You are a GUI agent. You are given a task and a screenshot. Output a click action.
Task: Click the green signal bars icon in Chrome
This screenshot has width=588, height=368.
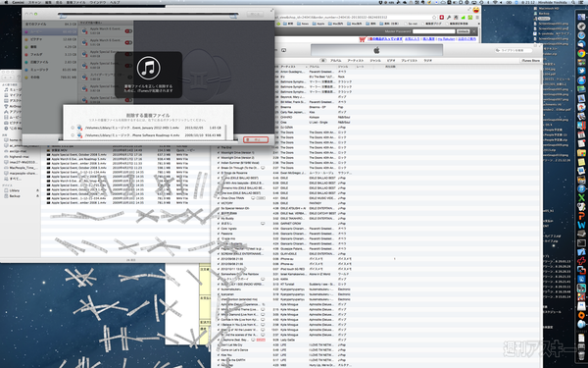tap(464, 18)
